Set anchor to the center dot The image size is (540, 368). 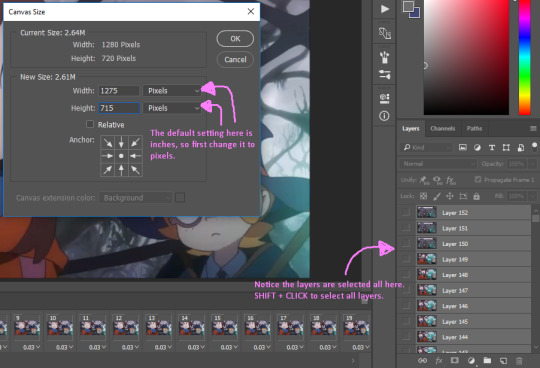point(121,156)
